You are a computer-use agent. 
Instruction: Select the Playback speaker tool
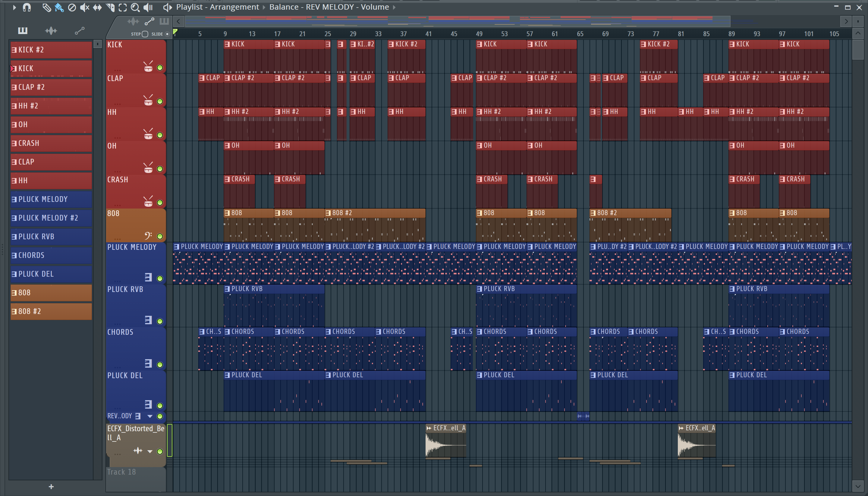click(148, 7)
